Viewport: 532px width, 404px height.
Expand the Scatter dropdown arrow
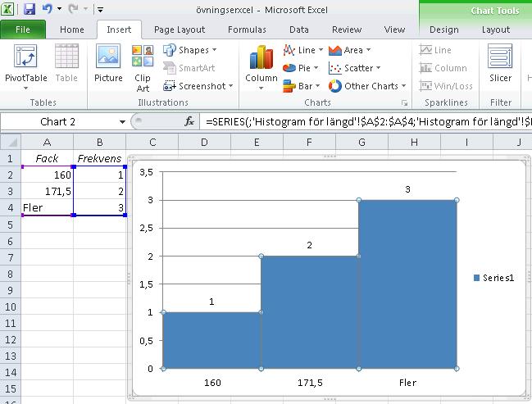pos(378,68)
